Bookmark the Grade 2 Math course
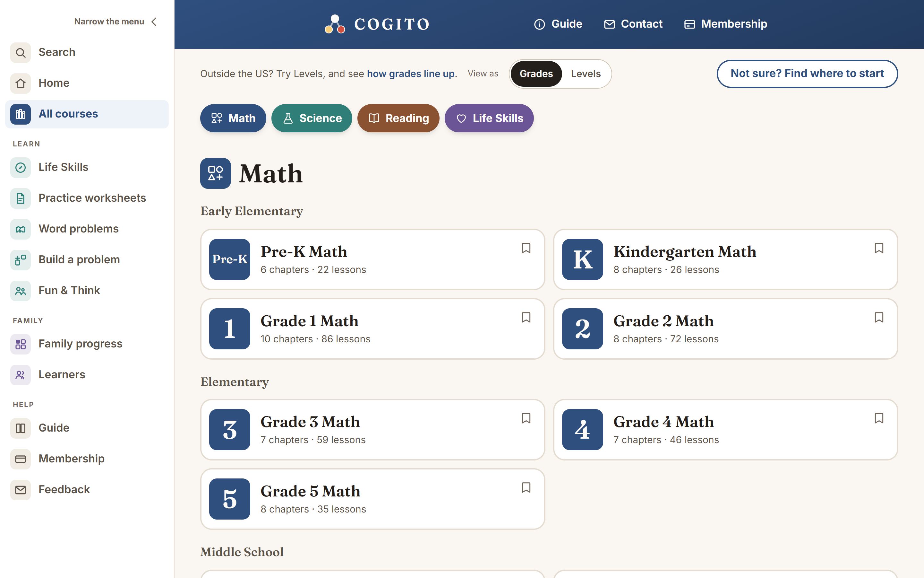 [878, 317]
